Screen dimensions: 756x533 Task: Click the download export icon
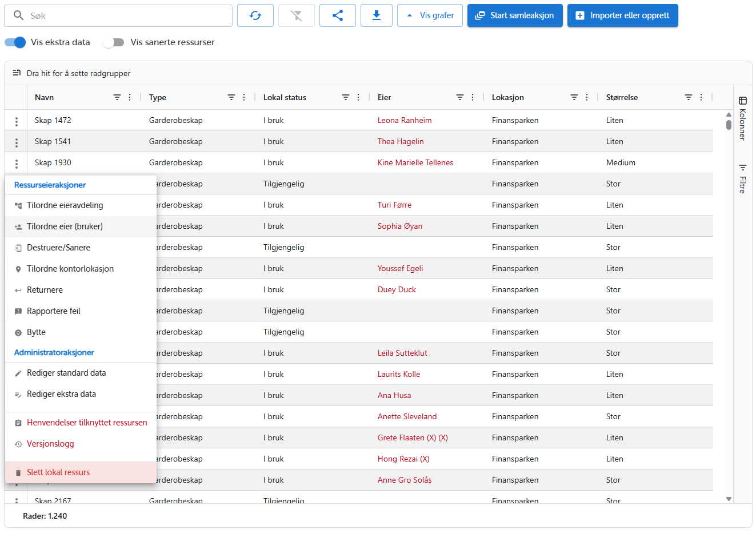click(376, 15)
